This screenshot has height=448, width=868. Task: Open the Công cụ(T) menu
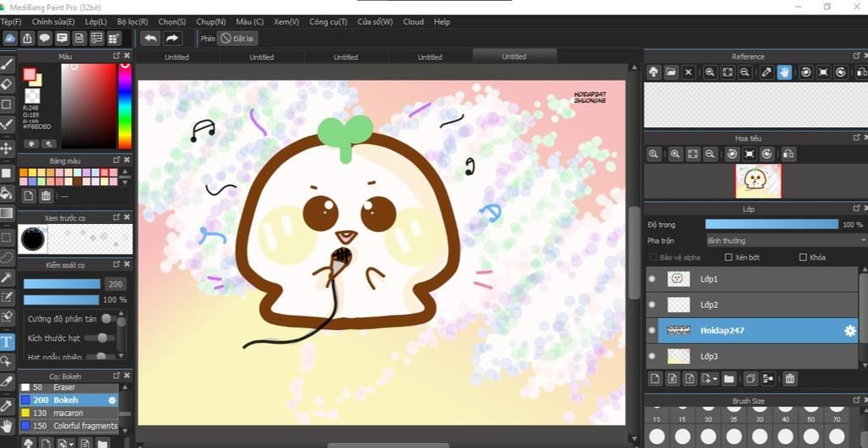click(328, 21)
